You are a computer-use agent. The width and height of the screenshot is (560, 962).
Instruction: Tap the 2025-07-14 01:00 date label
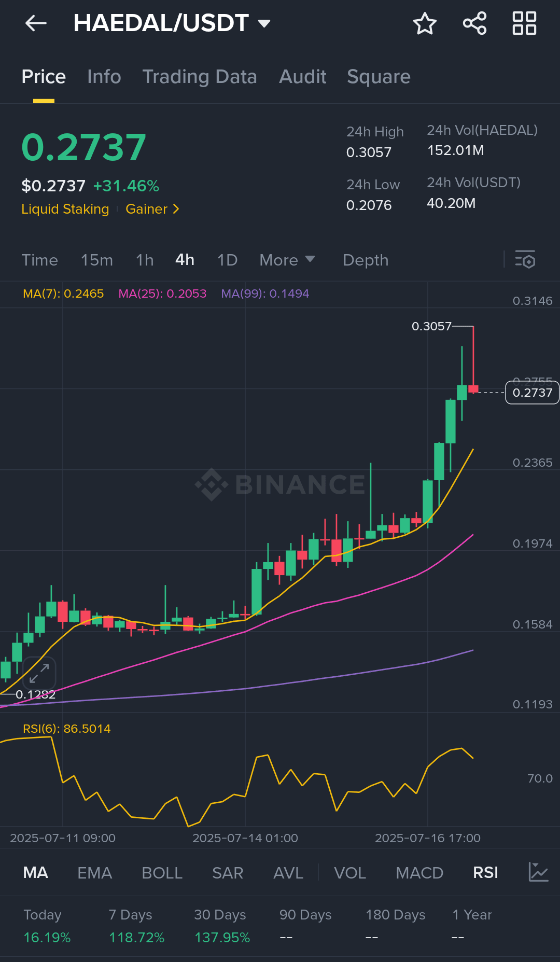click(x=245, y=838)
